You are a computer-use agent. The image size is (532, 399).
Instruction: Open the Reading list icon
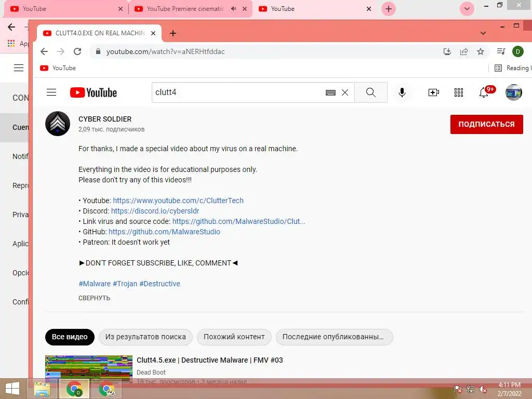pyautogui.click(x=498, y=68)
